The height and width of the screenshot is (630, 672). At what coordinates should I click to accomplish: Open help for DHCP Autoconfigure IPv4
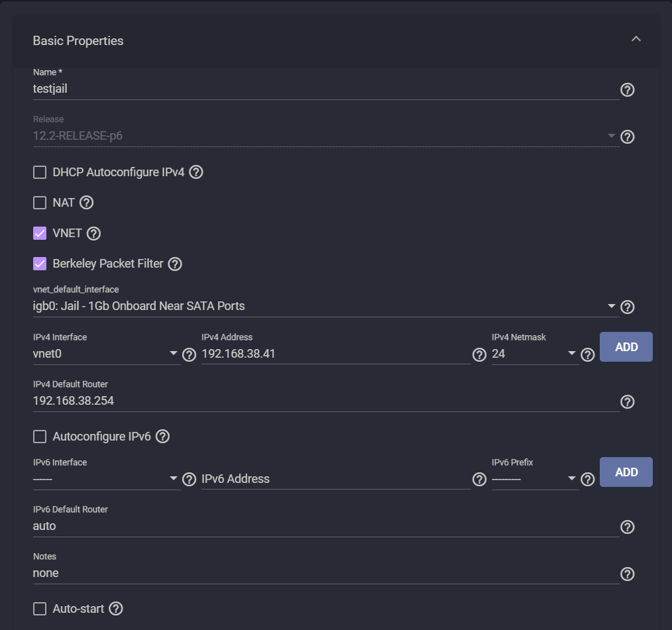[196, 172]
